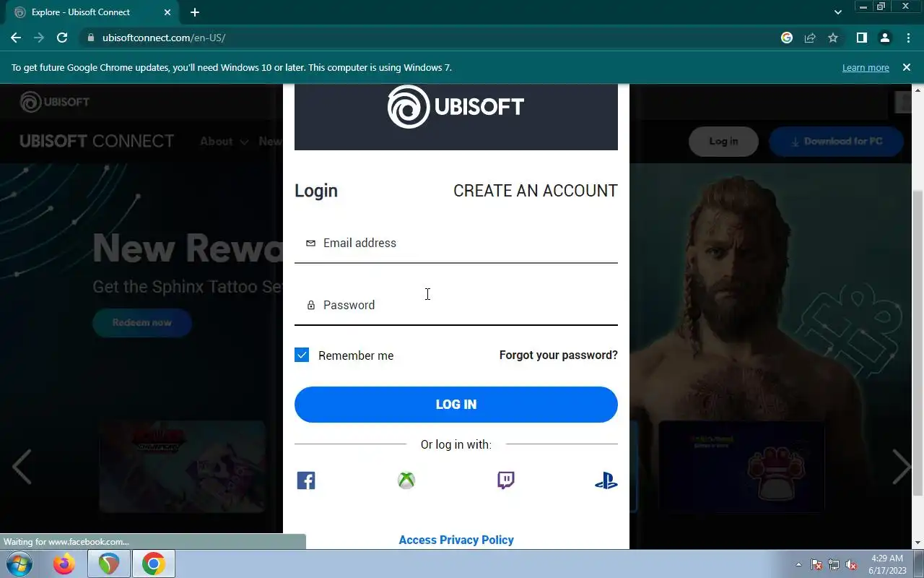Open a new browser tab

tap(195, 12)
